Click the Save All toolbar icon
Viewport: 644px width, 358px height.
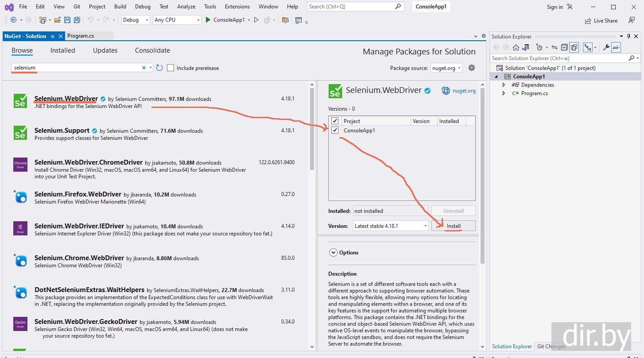(x=77, y=20)
